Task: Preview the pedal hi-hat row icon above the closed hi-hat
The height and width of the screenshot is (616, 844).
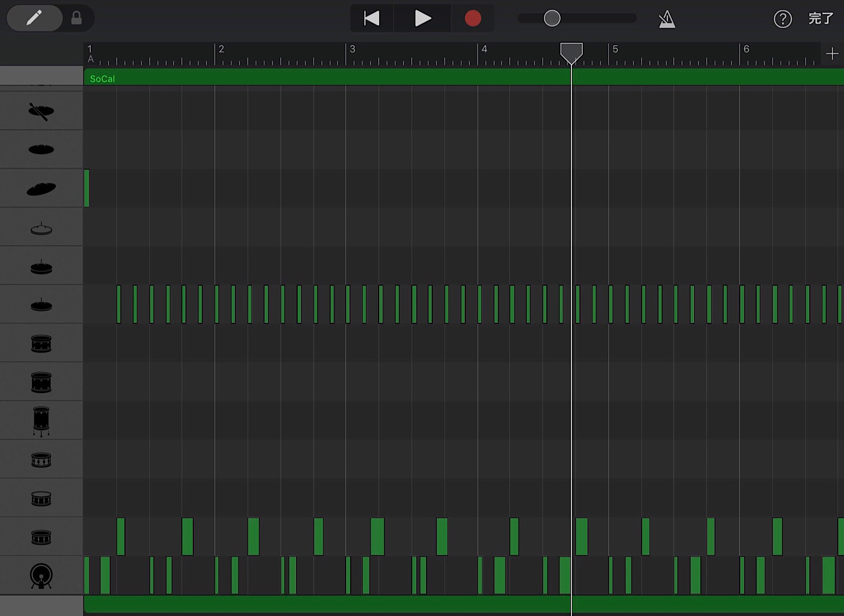Action: [x=41, y=266]
